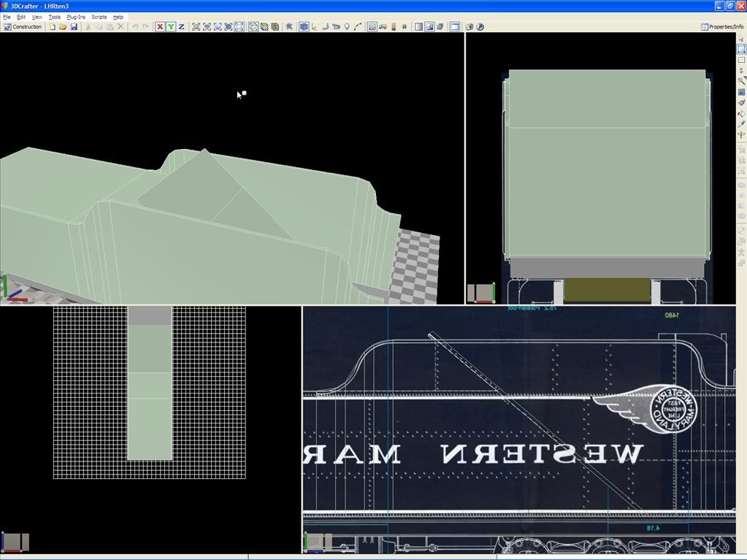Toggle the window layout icon

click(455, 27)
